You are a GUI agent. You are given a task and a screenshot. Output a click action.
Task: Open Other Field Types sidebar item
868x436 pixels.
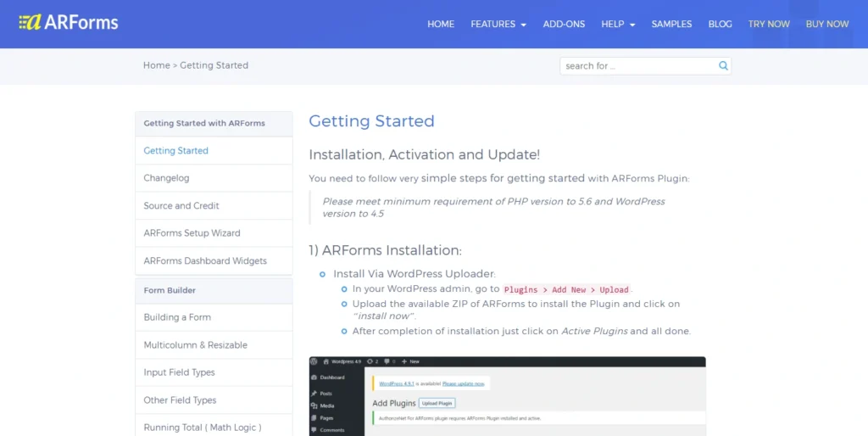[214, 400]
